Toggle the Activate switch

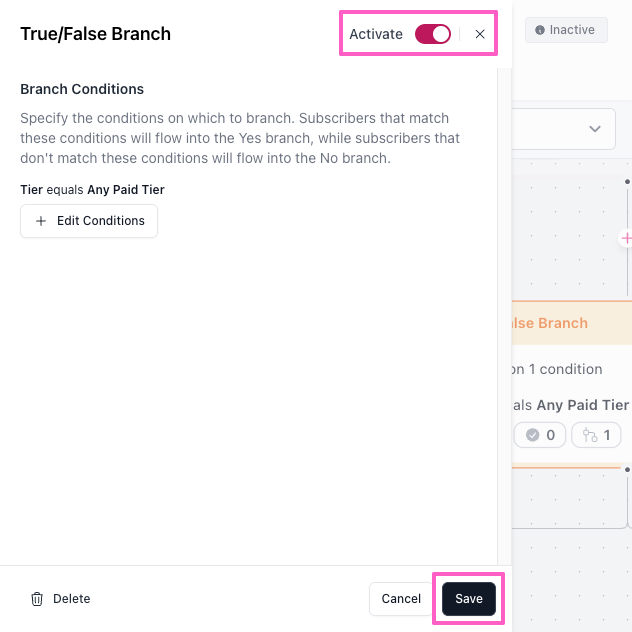(432, 34)
